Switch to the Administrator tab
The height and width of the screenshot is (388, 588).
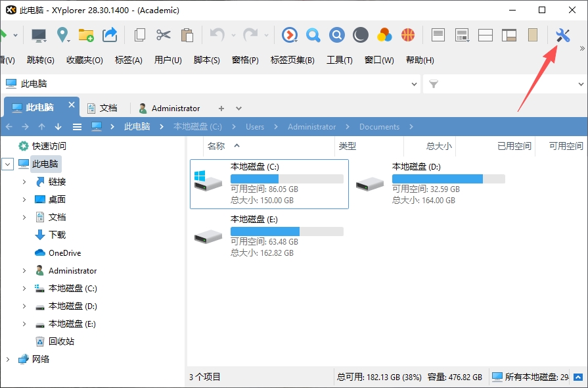point(170,108)
